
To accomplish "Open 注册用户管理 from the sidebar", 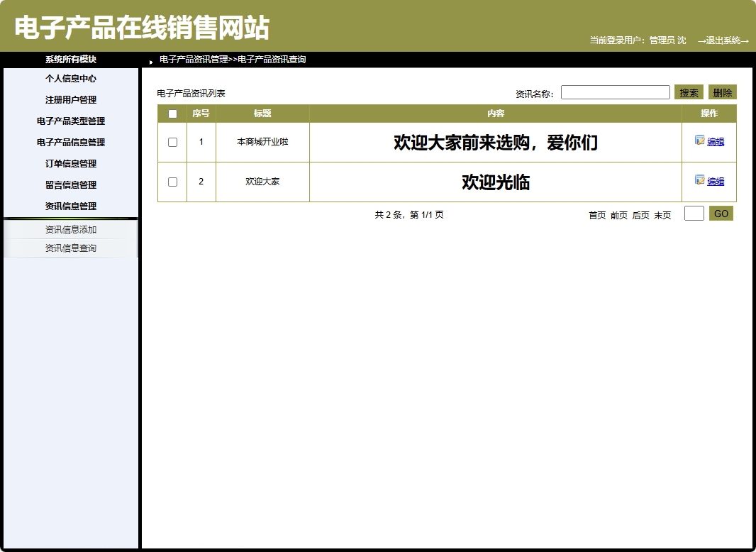I will click(70, 99).
